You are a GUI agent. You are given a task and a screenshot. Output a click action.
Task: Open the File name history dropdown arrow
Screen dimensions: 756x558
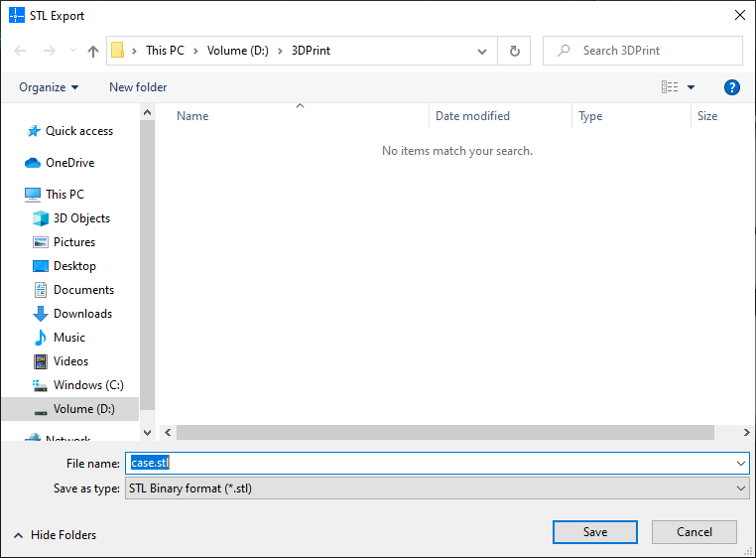[x=741, y=463]
